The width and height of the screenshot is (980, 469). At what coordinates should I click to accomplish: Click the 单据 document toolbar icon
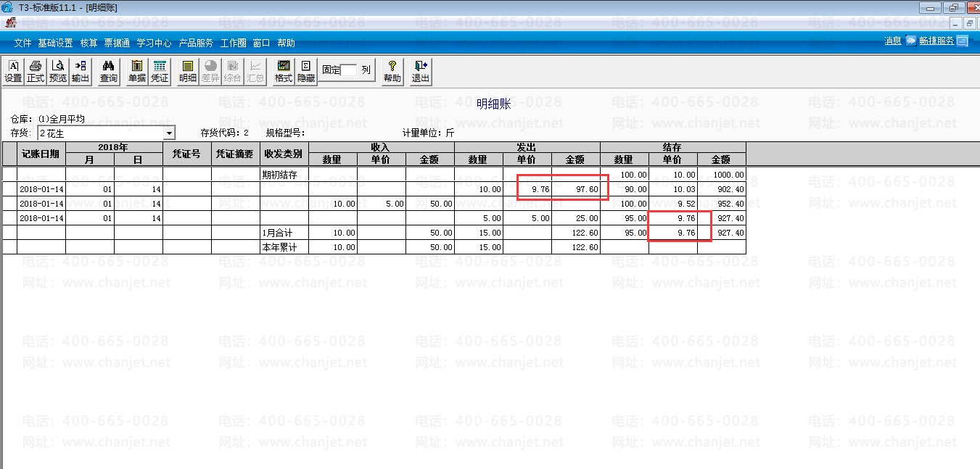click(x=137, y=71)
